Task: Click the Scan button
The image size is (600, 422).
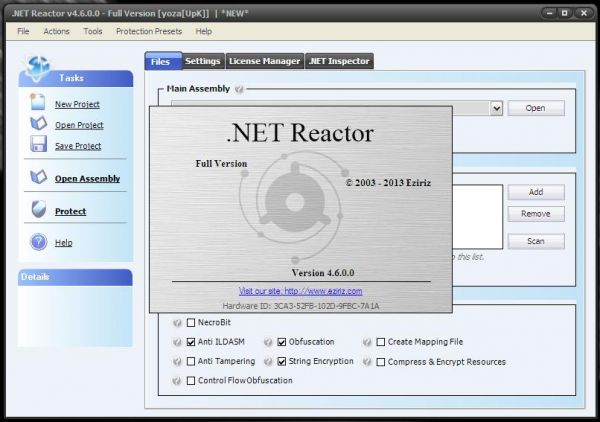Action: (x=536, y=241)
